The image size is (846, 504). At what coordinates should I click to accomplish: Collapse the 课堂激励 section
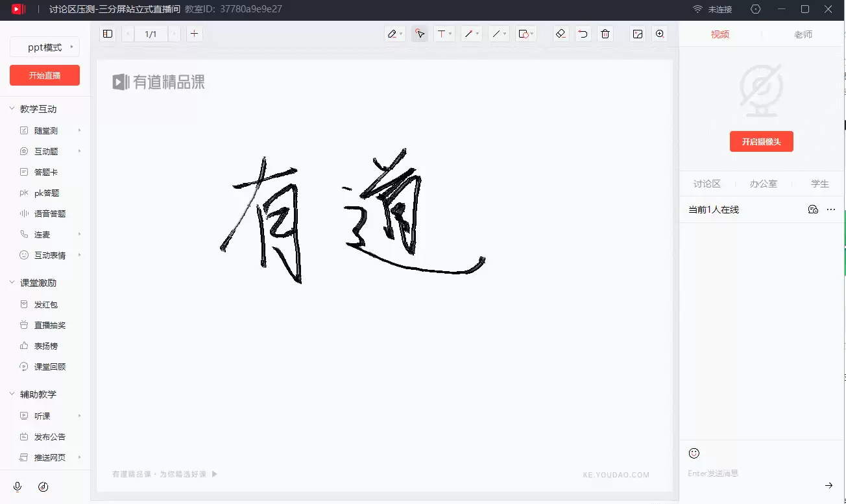coord(12,283)
